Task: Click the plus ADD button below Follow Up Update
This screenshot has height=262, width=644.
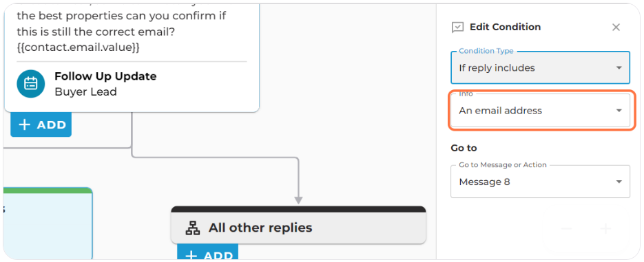Action: point(41,124)
